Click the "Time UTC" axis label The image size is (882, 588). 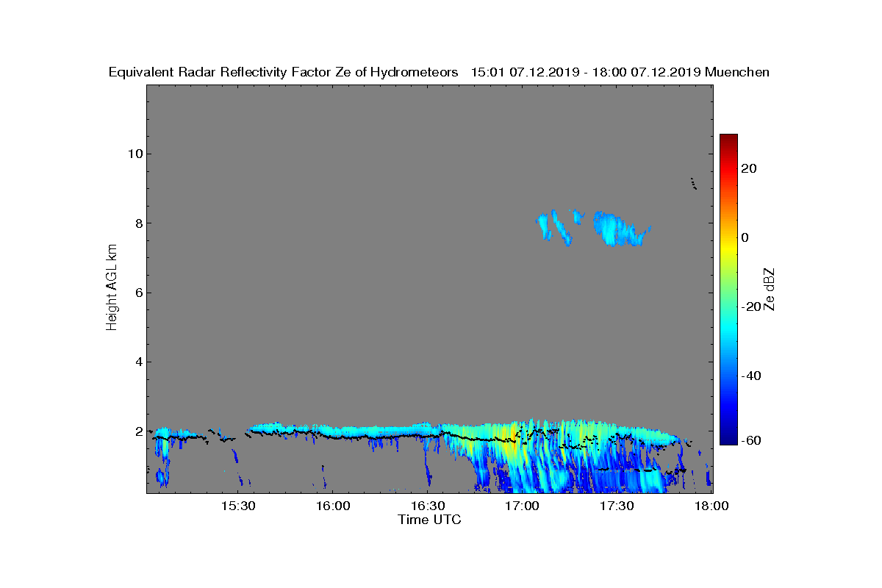point(429,520)
